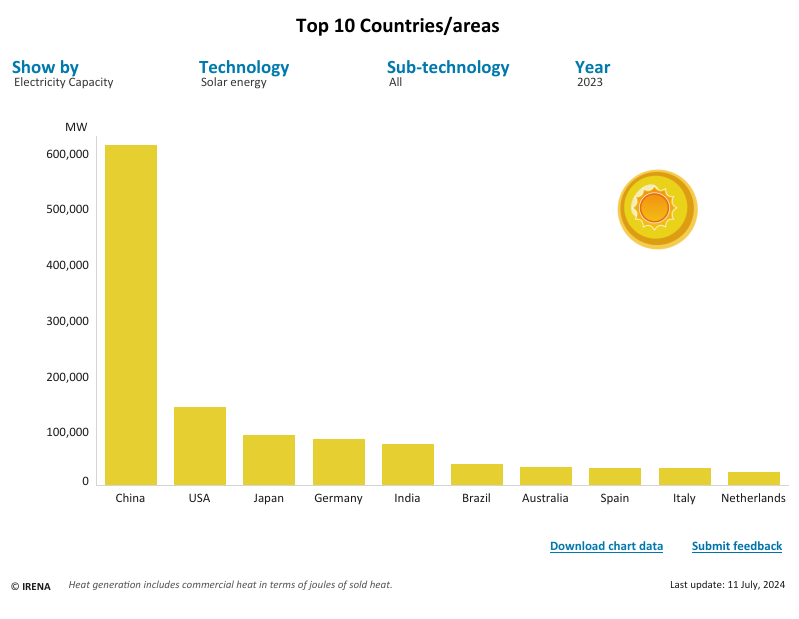The width and height of the screenshot is (799, 619).
Task: Click the Italy bar
Action: click(x=684, y=477)
